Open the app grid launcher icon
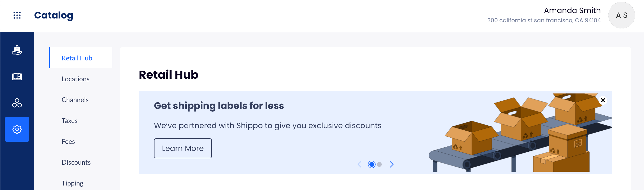644x190 pixels. click(17, 15)
